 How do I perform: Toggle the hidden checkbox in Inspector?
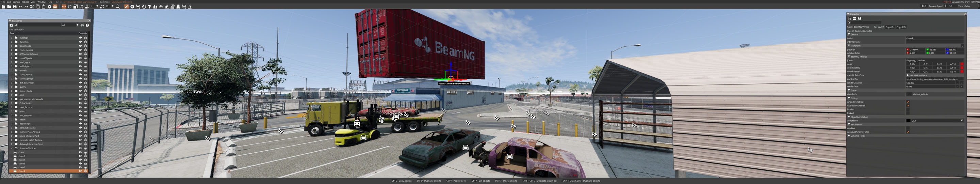click(908, 109)
